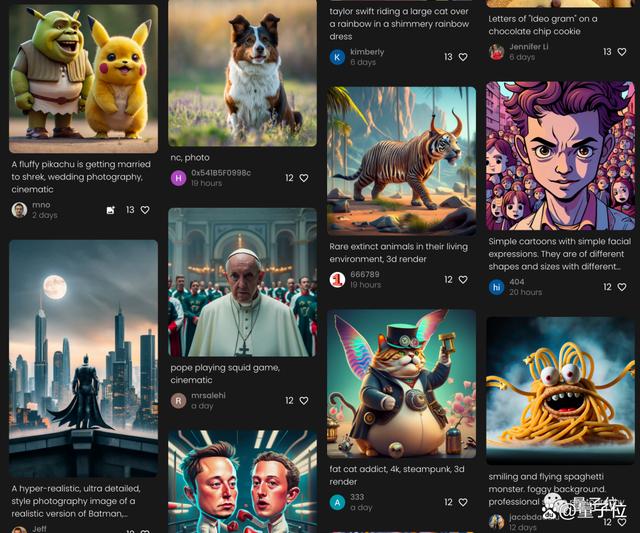Like the chocolate chip cookie letters post
Viewport: 640px width, 533px height.
pos(622,52)
